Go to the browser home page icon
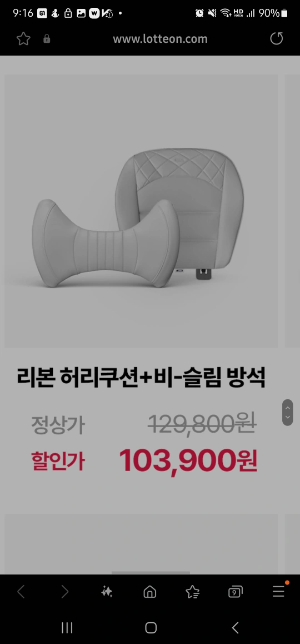This screenshot has height=644, width=300. click(150, 592)
